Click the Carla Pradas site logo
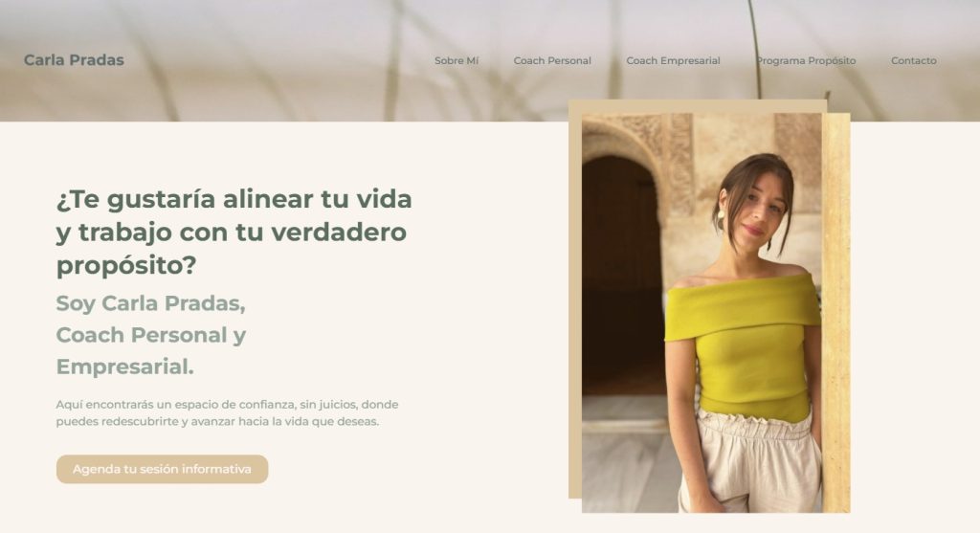 coord(74,60)
